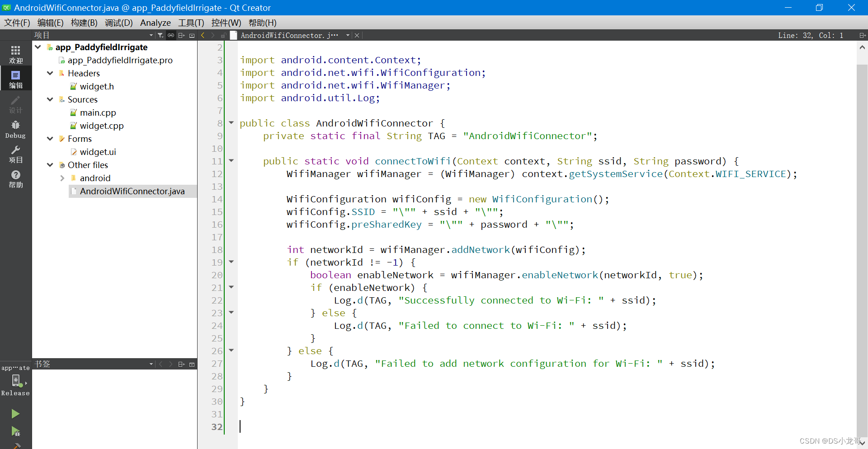Screen dimensions: 868x449
Task: Open the 控件(W) menu
Action: coord(226,23)
